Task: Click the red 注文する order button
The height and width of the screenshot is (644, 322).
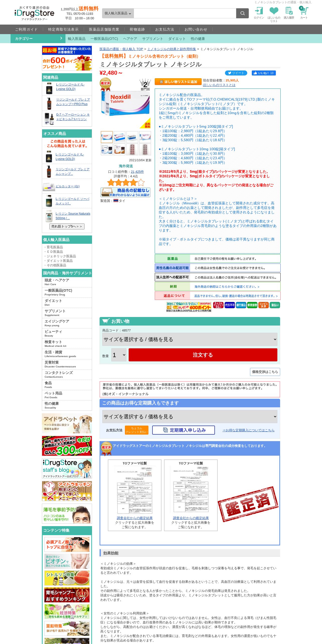Action: (203, 355)
